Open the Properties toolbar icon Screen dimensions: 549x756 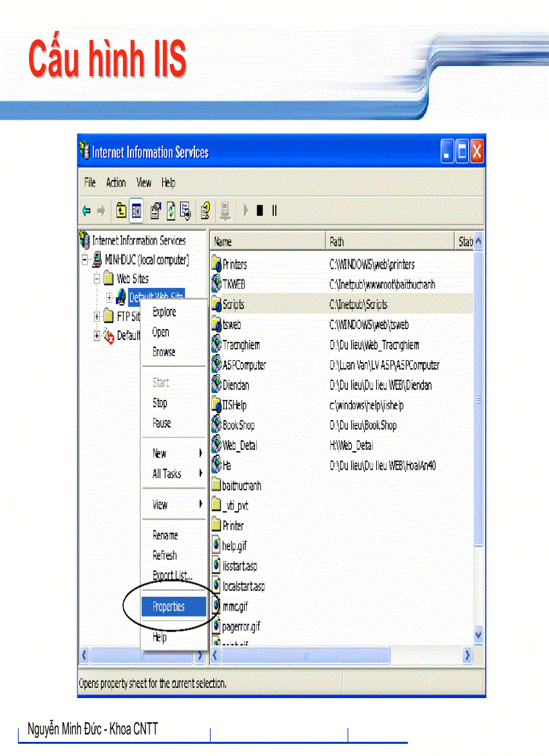tap(155, 210)
